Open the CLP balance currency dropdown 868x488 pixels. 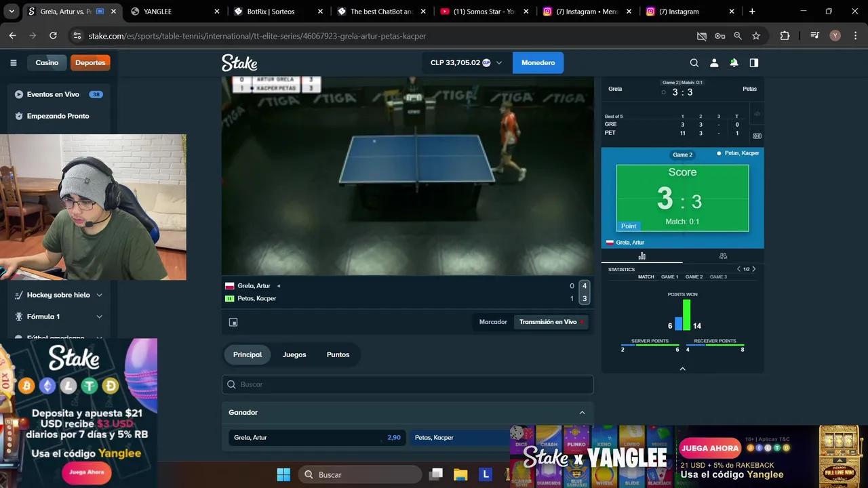point(466,63)
